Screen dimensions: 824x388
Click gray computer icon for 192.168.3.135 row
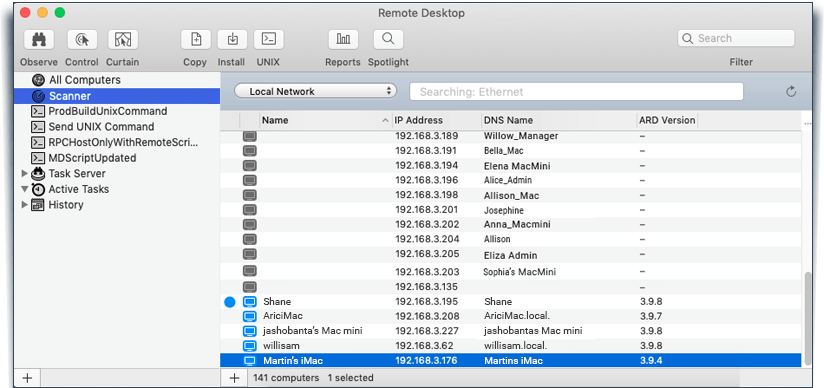point(250,287)
